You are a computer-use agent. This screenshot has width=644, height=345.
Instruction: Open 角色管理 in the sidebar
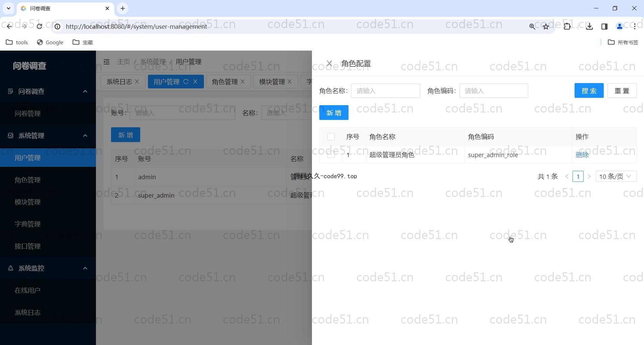click(x=28, y=180)
